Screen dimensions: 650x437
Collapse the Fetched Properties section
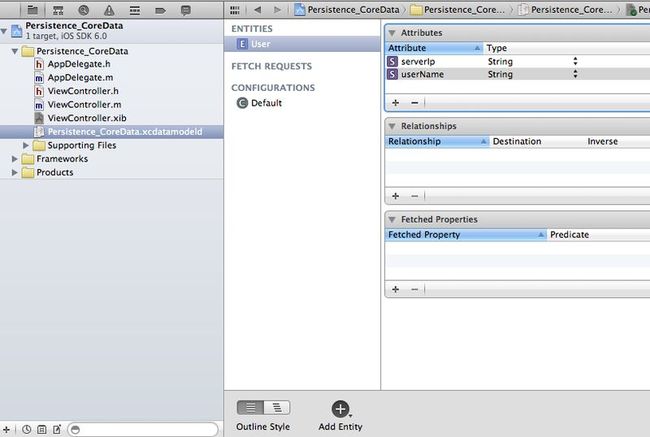[x=392, y=219]
